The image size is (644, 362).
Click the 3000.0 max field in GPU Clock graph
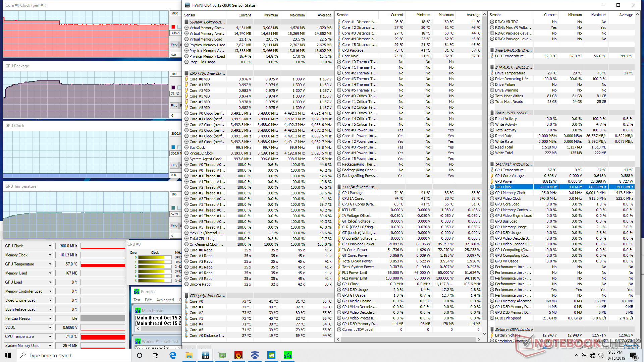tap(176, 133)
